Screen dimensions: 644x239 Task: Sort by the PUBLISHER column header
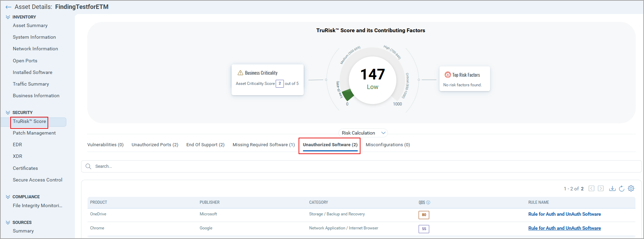tap(210, 202)
